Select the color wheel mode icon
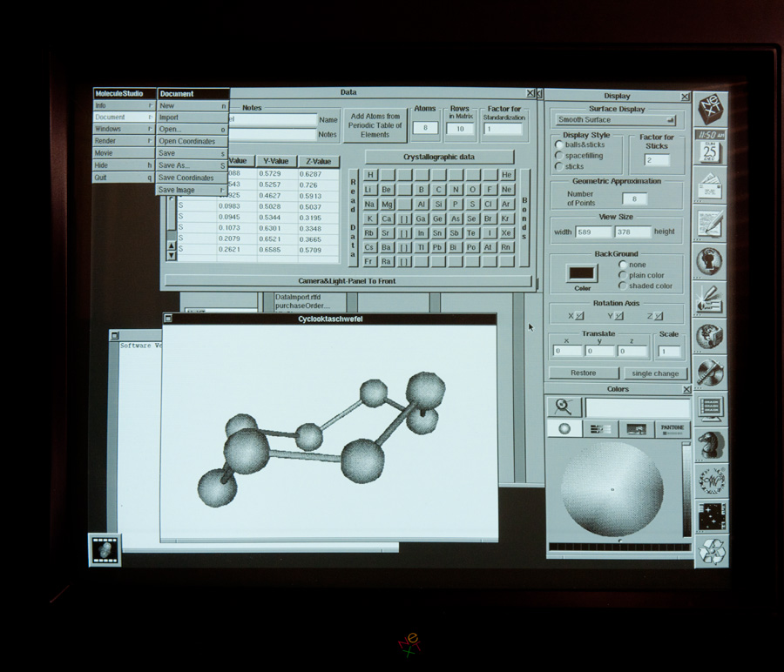 coord(564,429)
